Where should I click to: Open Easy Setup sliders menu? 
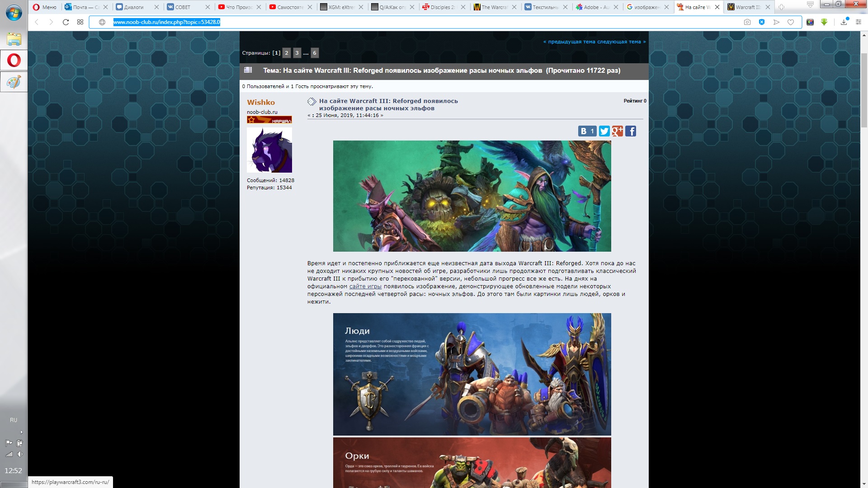point(859,22)
